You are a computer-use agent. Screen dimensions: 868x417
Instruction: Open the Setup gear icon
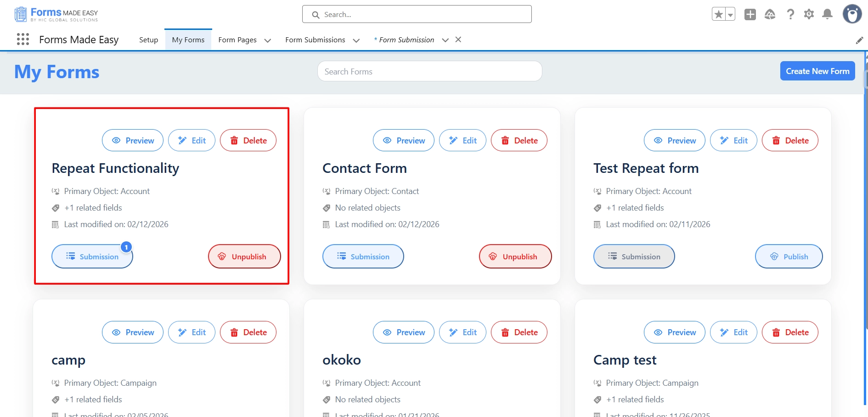click(809, 15)
